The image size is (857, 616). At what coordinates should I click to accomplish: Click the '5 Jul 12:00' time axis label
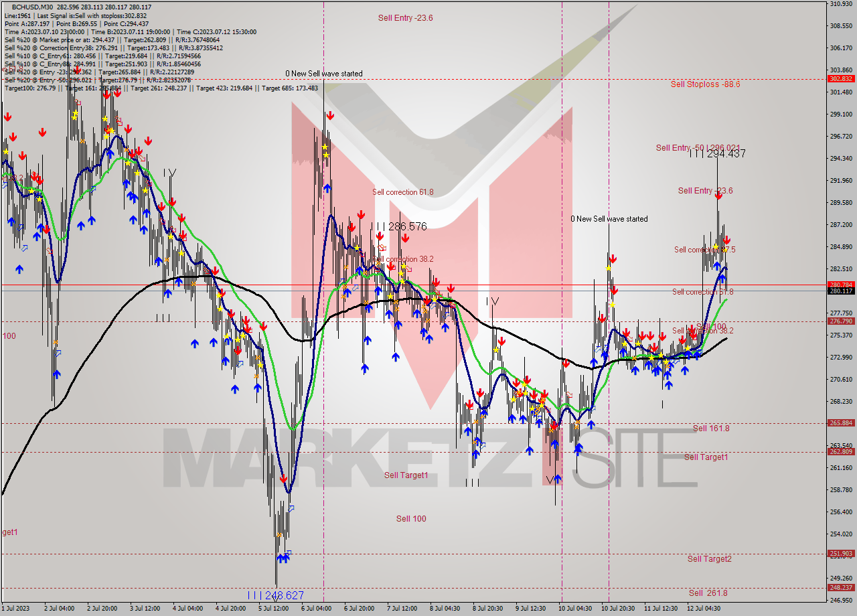pyautogui.click(x=273, y=609)
